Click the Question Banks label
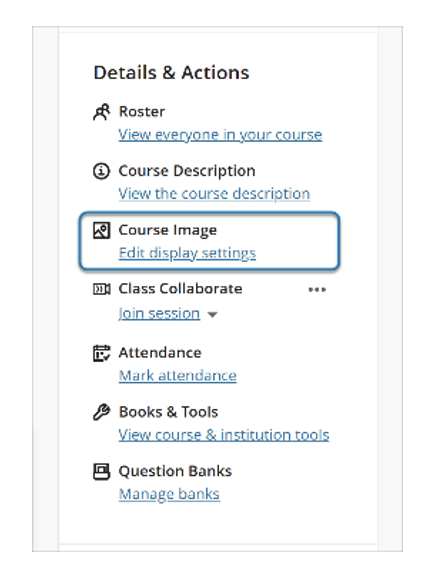Viewport: 434px width, 586px height. (175, 471)
